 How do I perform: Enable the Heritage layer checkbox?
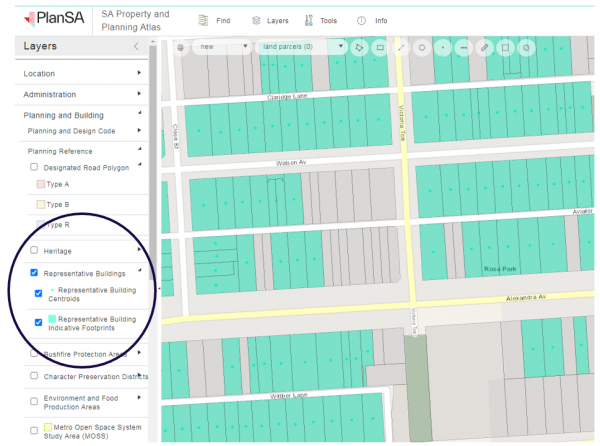[35, 250]
